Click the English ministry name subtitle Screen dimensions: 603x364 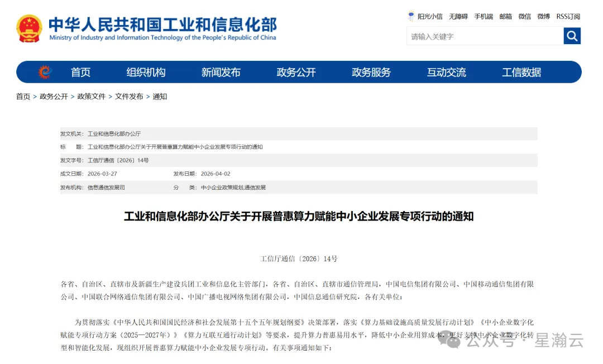(162, 37)
